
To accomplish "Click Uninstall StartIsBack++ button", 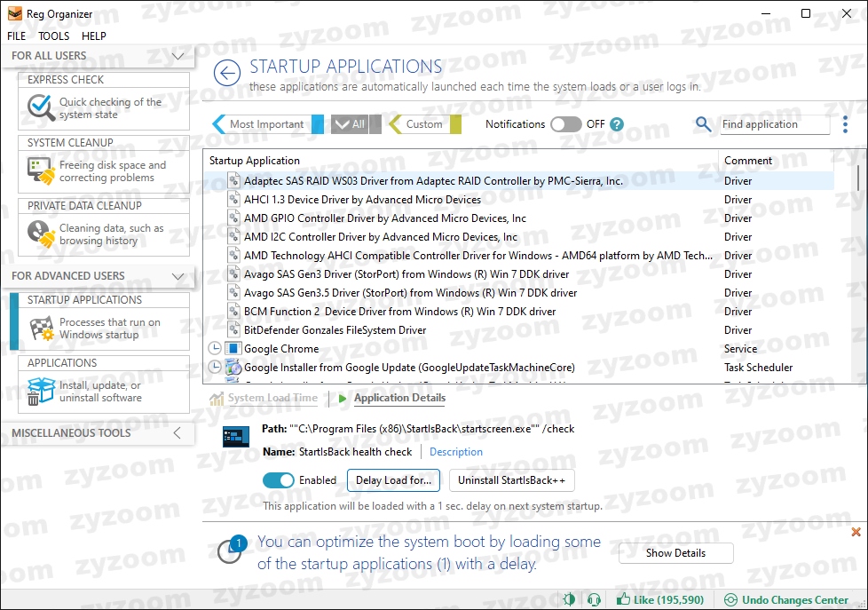I will [x=511, y=480].
